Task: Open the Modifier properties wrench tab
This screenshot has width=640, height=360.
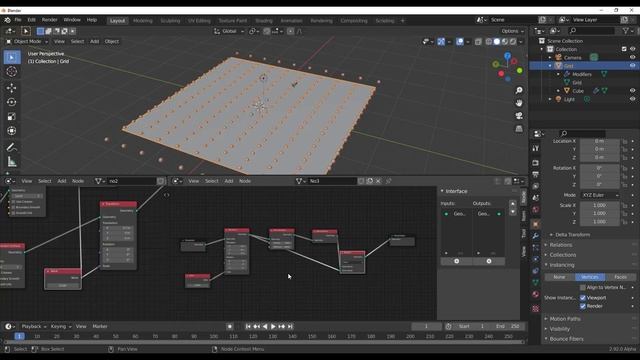Action: pos(536,236)
